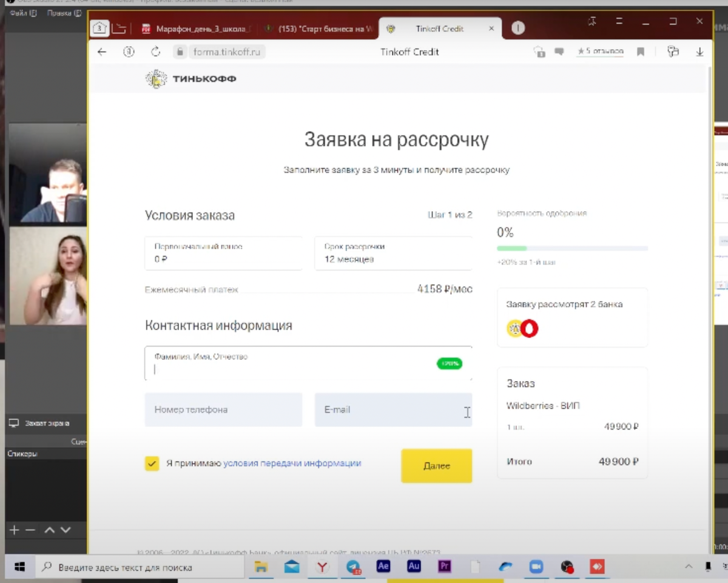The width and height of the screenshot is (728, 583).
Task: Open the Windows Start menu
Action: pyautogui.click(x=19, y=567)
